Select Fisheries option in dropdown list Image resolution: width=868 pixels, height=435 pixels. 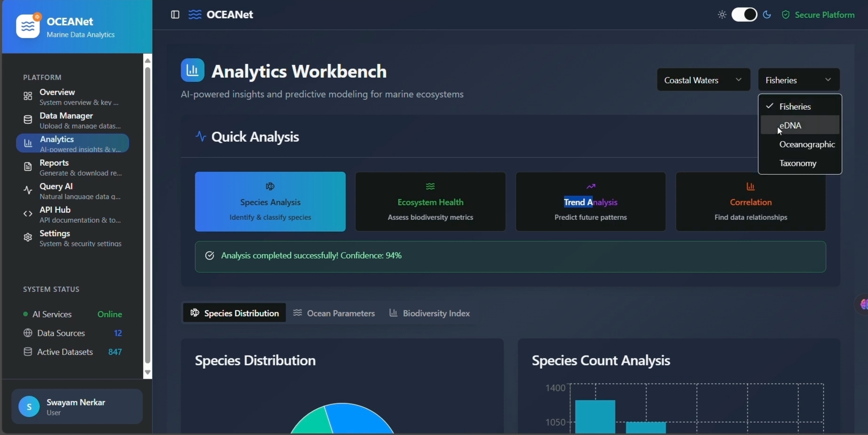click(800, 106)
